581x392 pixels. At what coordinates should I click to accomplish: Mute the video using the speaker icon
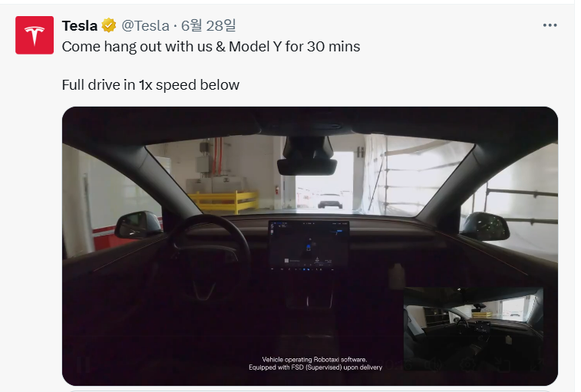(x=434, y=365)
